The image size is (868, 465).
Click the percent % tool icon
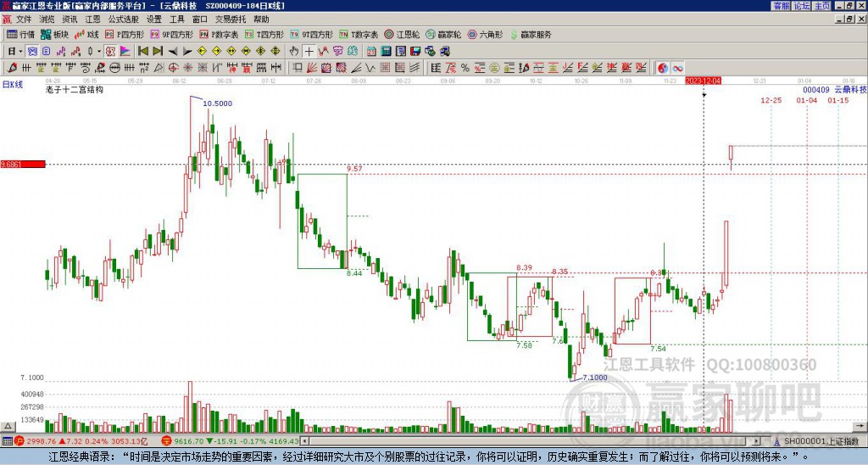(x=465, y=68)
